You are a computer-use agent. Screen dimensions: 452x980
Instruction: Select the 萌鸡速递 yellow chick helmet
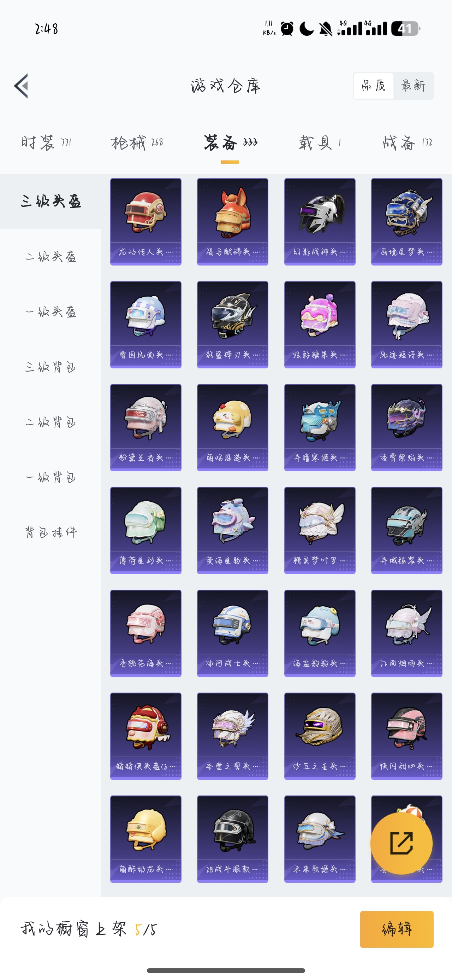tap(233, 428)
